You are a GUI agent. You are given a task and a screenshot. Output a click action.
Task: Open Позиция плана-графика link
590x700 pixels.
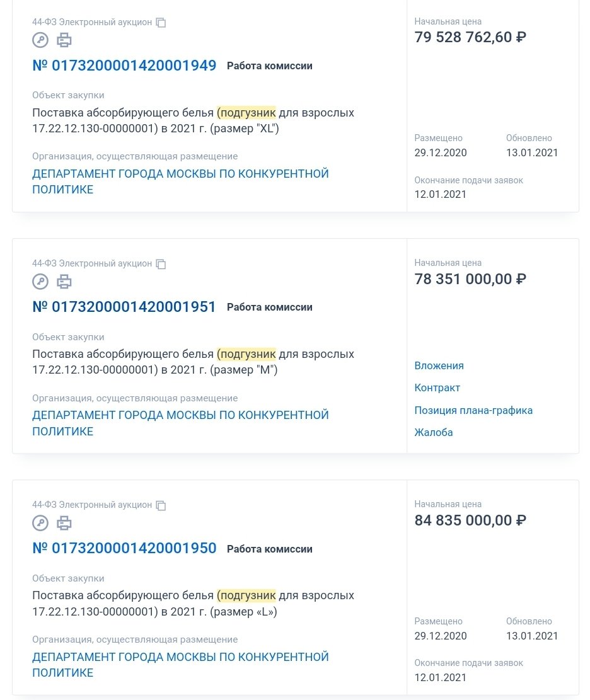[473, 410]
